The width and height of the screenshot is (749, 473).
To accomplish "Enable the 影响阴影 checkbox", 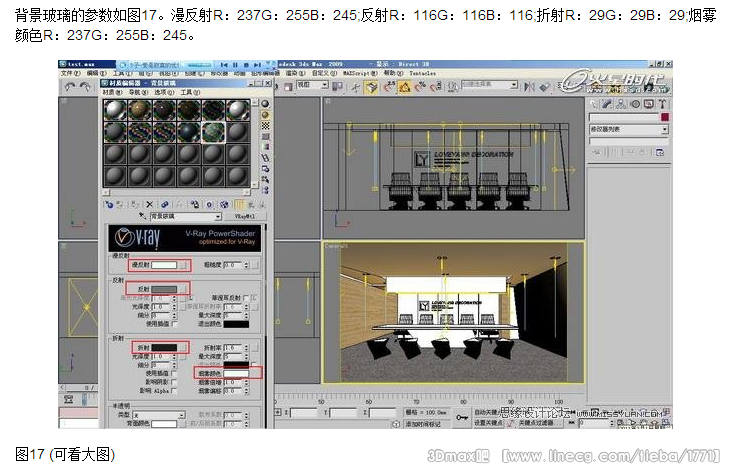I will point(174,382).
